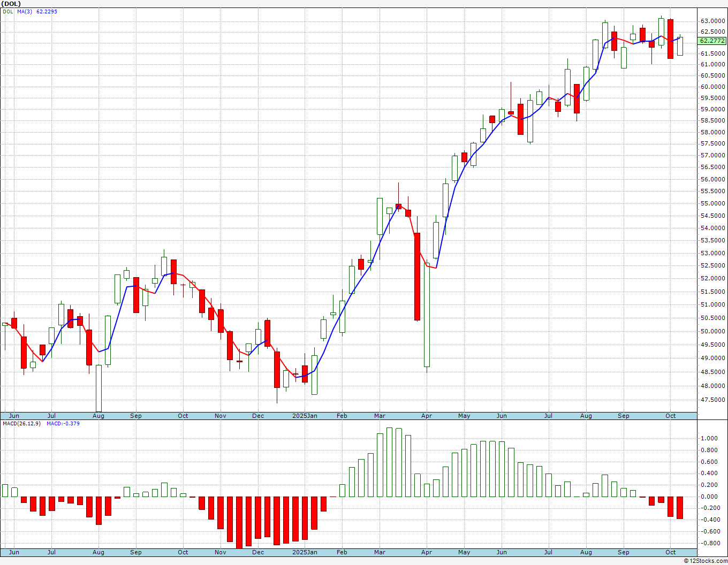
Task: Select the 62.2295 moving average value
Action: (47, 11)
